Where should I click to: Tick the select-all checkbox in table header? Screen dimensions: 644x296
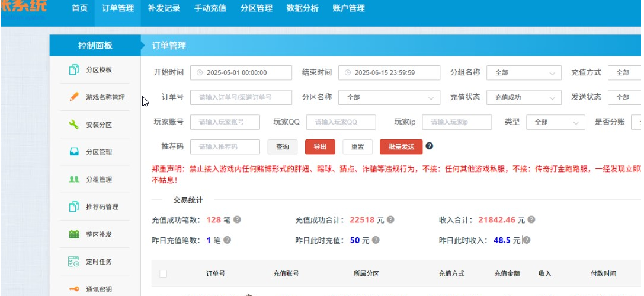pos(163,274)
